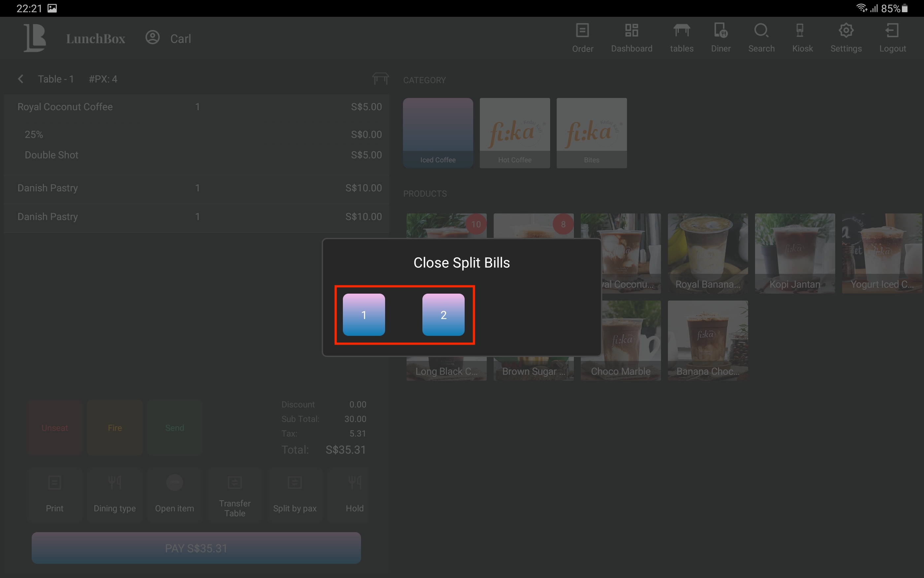Select split bill number 1
The width and height of the screenshot is (924, 578).
click(364, 315)
